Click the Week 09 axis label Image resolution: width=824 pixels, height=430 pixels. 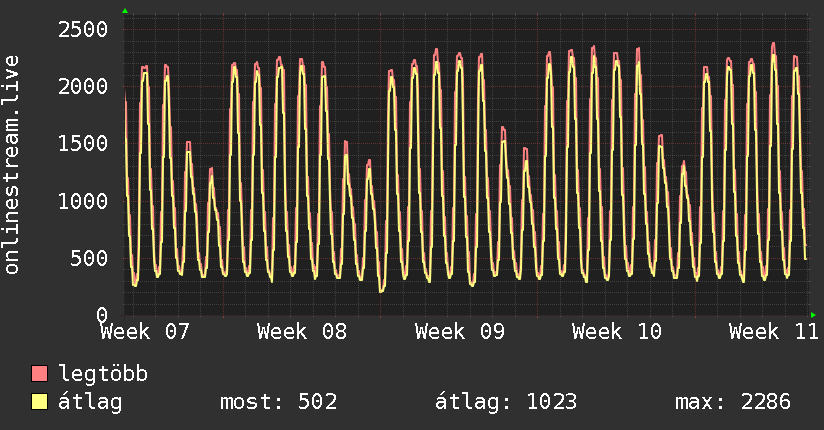coord(460,332)
